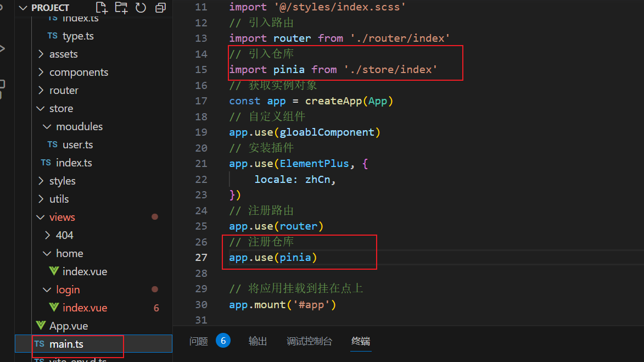
Task: Click the New File icon in Explorer
Action: pos(101,8)
